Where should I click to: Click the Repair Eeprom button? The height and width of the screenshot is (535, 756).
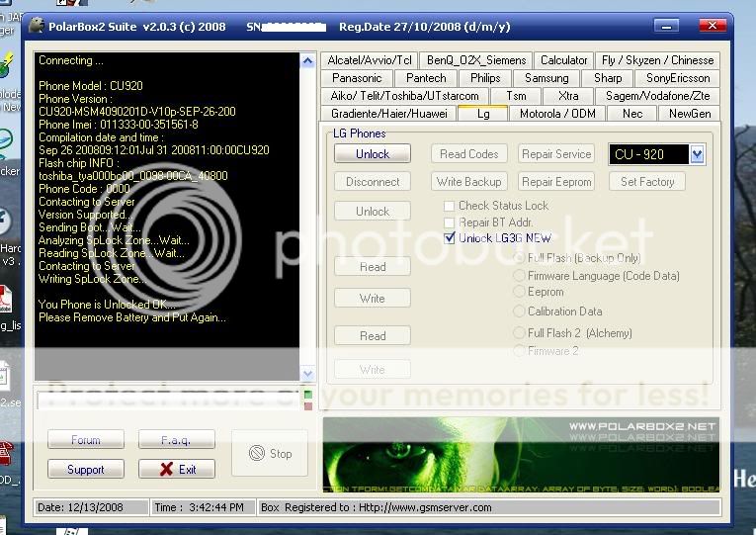[556, 182]
